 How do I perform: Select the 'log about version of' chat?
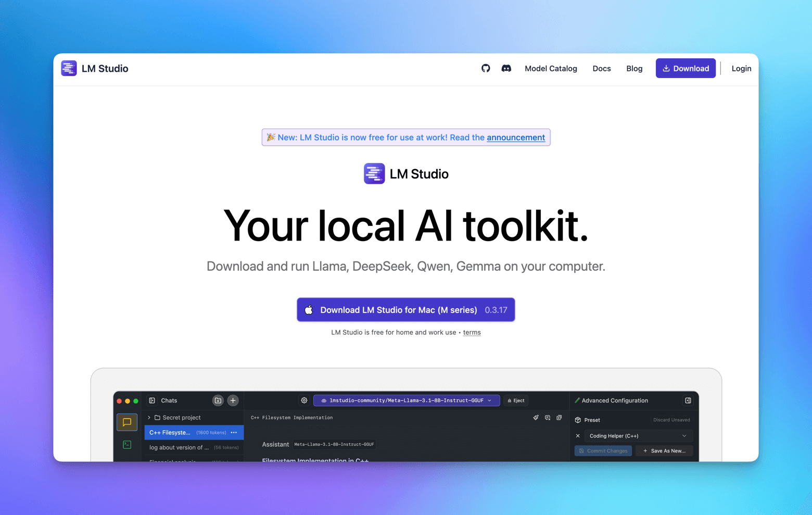tap(194, 447)
